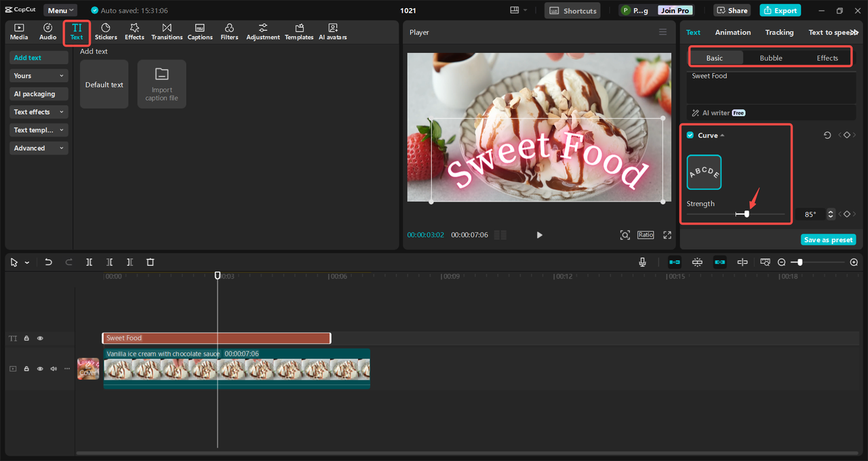Click the microphone record voiceover icon
The height and width of the screenshot is (461, 868).
[x=642, y=262]
